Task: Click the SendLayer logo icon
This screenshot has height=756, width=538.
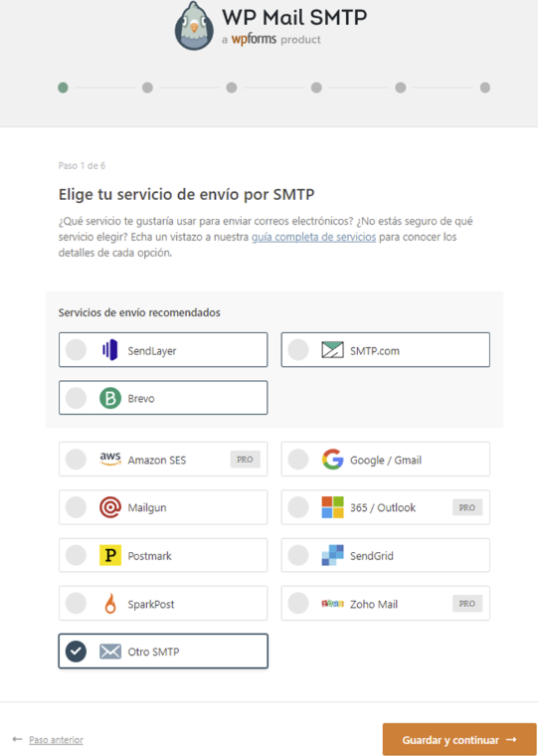Action: pos(110,350)
